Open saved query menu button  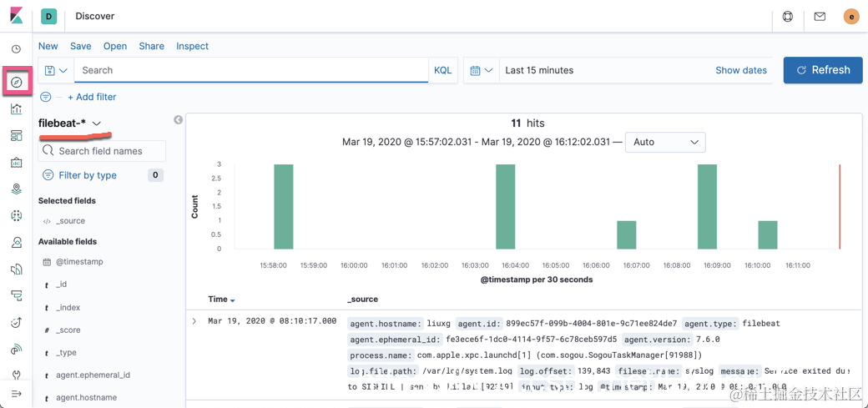[56, 70]
